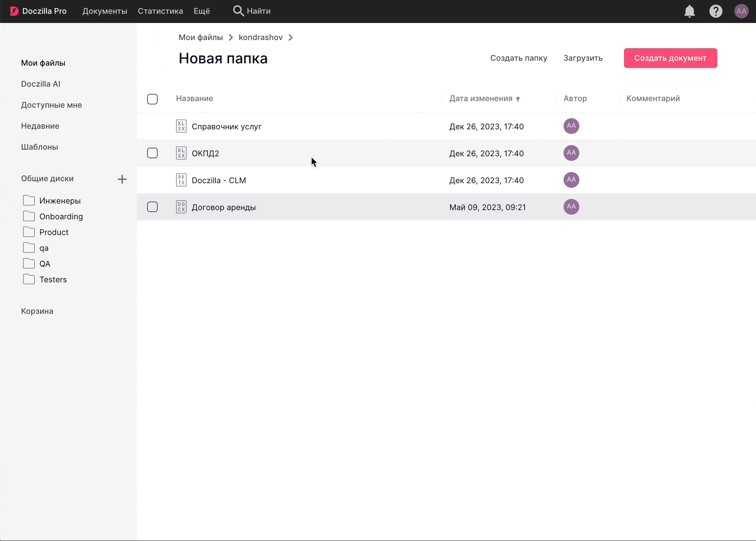Click the Создать документ button
The width and height of the screenshot is (756, 541).
[x=670, y=58]
